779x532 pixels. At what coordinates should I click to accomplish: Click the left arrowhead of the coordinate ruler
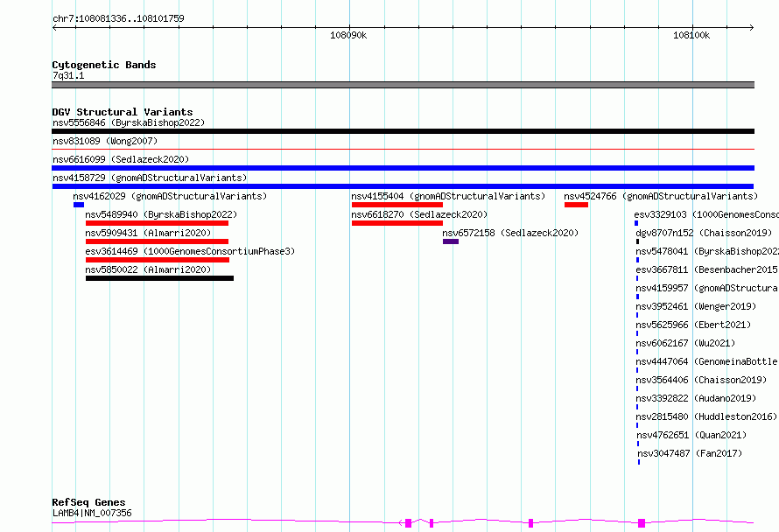(54, 28)
